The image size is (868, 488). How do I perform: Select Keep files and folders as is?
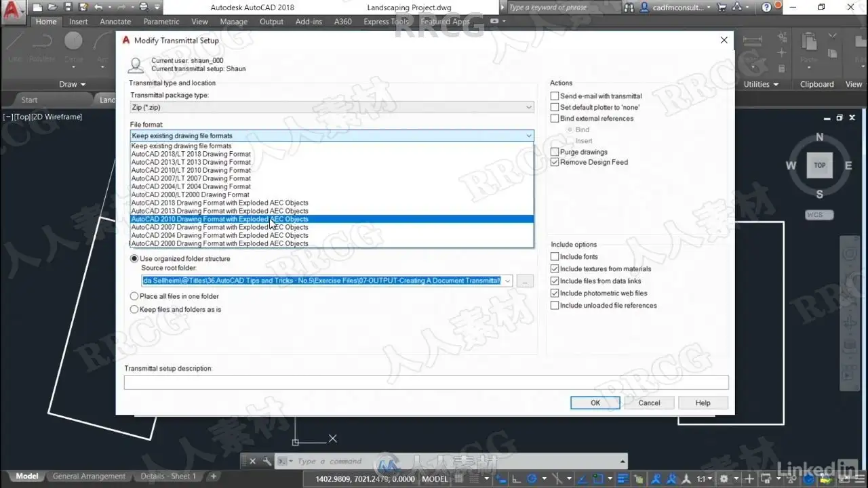[x=134, y=310]
